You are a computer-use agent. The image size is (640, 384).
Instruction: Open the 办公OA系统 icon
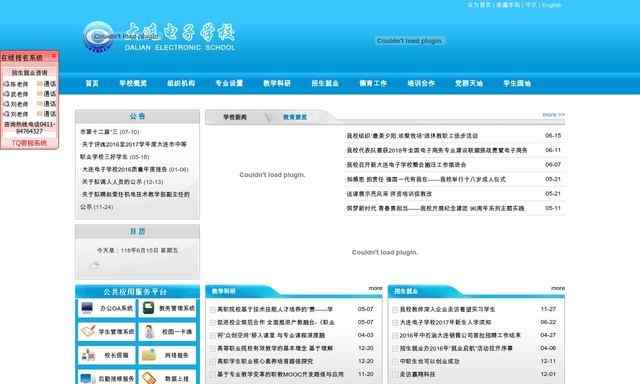[x=87, y=308]
